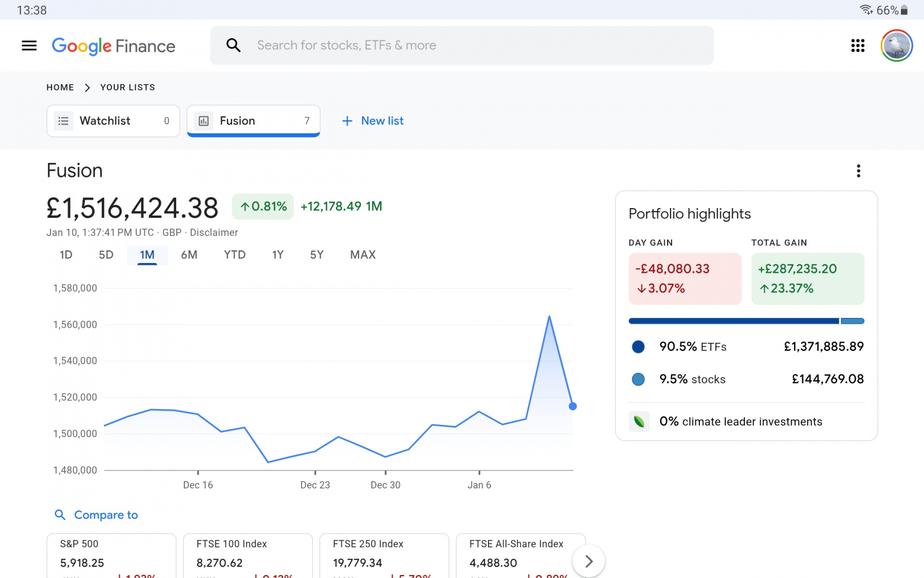This screenshot has height=578, width=924.
Task: Switch chart range to 1Y
Action: (278, 255)
